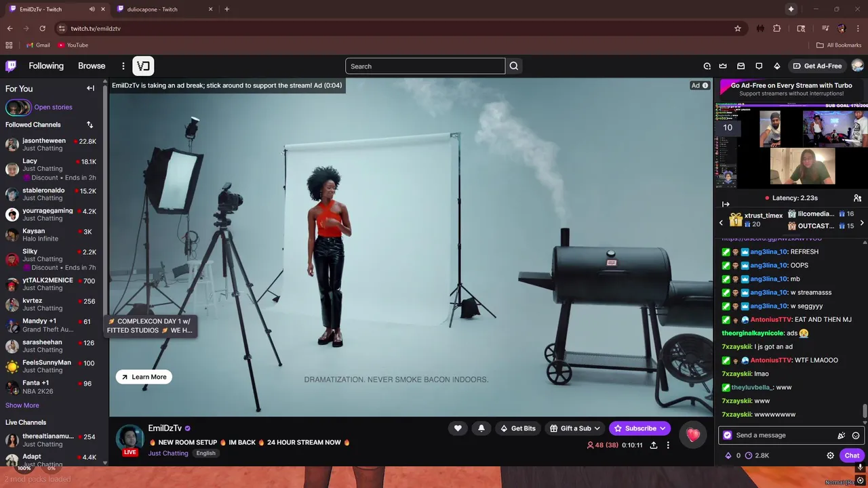Click Get Ad-Free button
Viewport: 868px width, 488px height.
(817, 66)
